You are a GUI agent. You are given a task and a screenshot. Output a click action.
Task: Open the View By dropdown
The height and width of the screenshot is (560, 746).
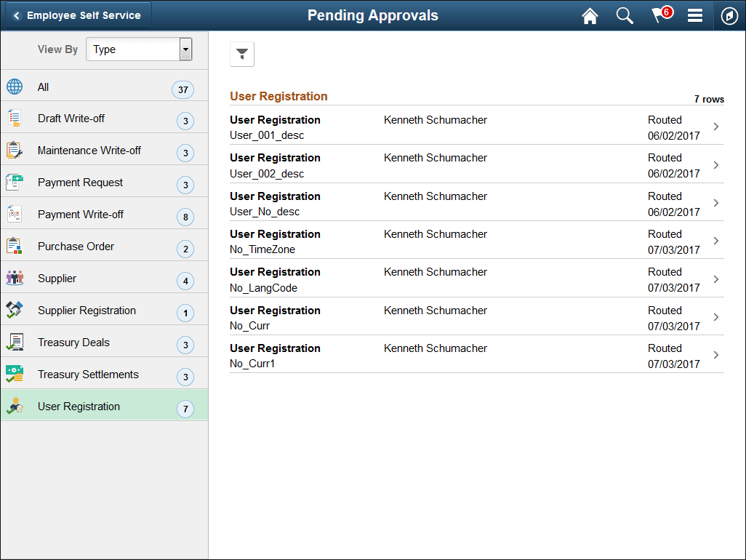point(138,49)
